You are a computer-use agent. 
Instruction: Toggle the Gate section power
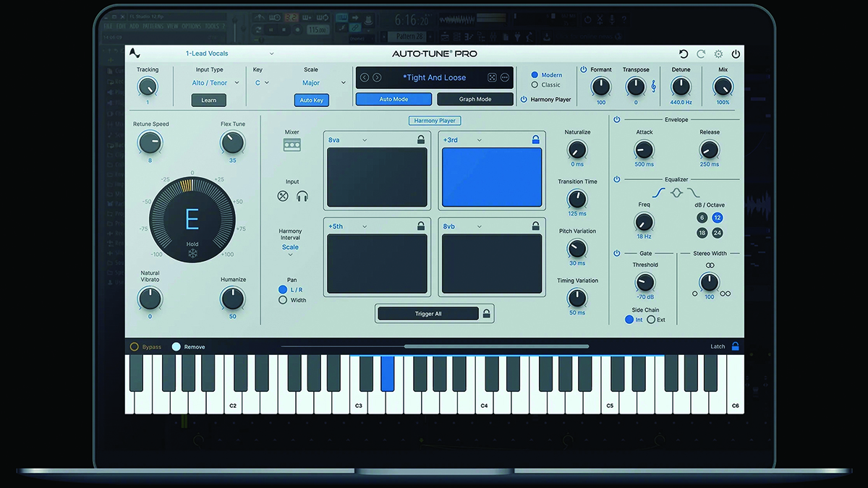coord(617,253)
